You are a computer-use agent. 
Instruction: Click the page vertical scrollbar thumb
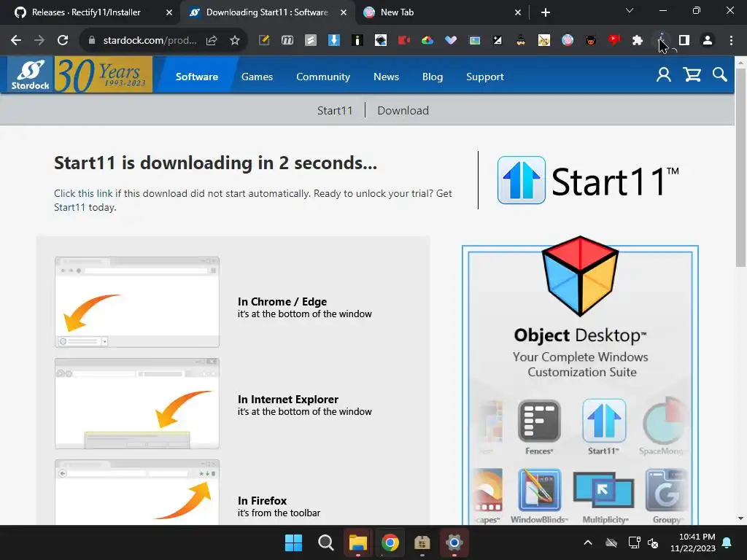click(740, 167)
